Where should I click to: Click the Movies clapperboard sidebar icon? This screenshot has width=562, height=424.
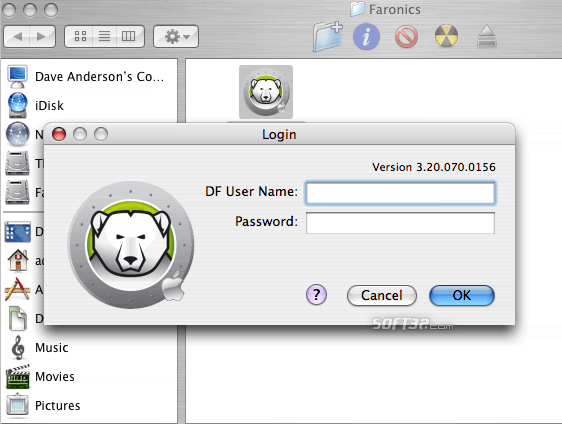click(18, 377)
